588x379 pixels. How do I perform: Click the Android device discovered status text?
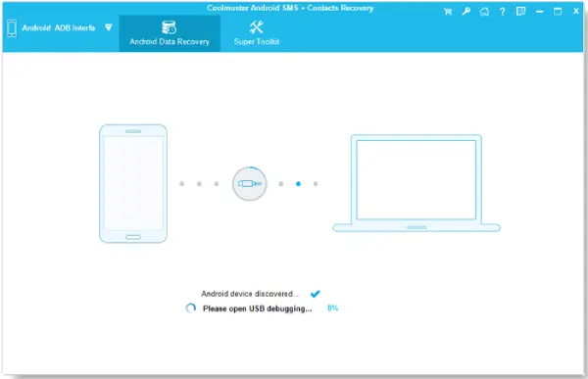tap(250, 294)
